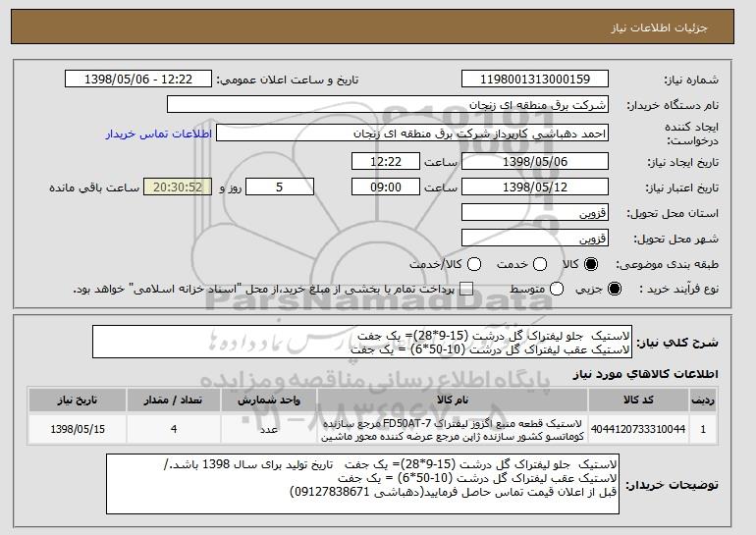Click item code 4044120733310044

coord(638,429)
